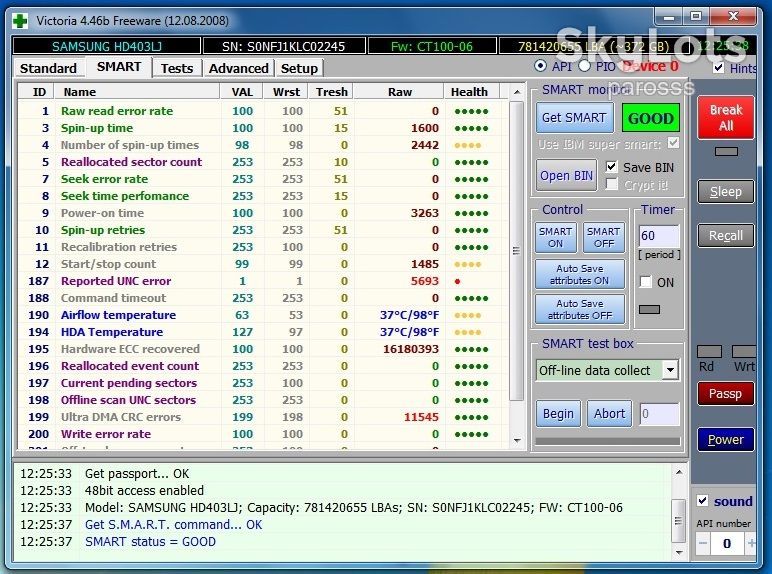Click the Recall button
The width and height of the screenshot is (772, 574).
tap(726, 236)
